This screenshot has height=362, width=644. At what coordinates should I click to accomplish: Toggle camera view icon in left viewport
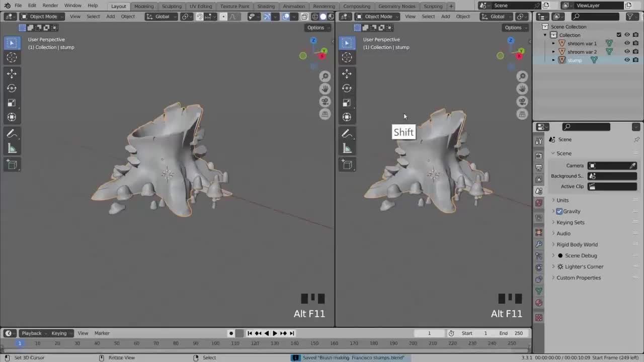click(325, 102)
